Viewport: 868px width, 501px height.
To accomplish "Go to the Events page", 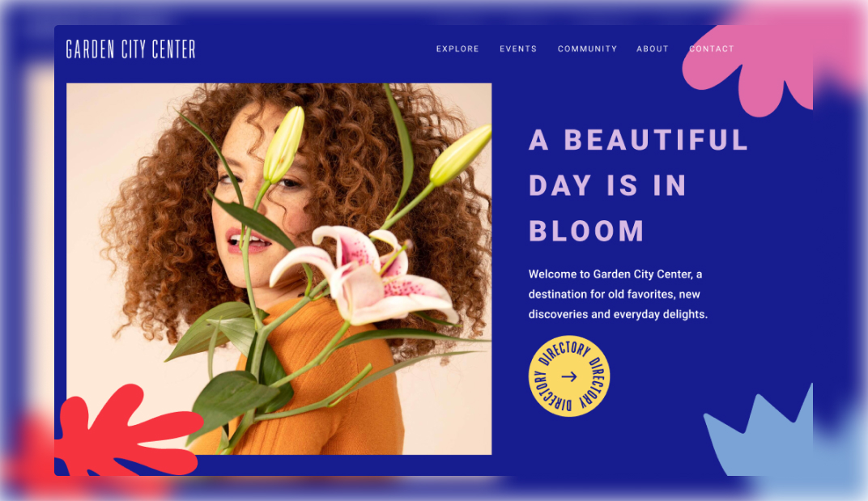I will 518,49.
